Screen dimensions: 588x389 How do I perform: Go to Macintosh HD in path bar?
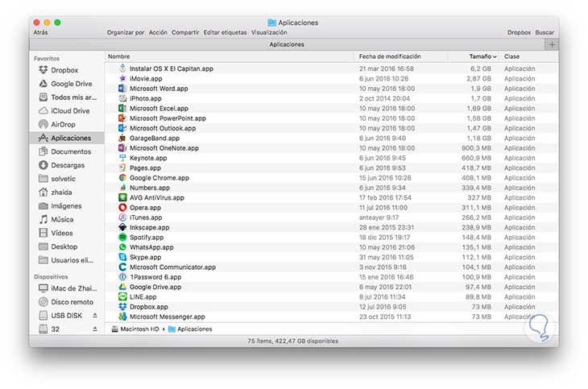click(x=135, y=329)
